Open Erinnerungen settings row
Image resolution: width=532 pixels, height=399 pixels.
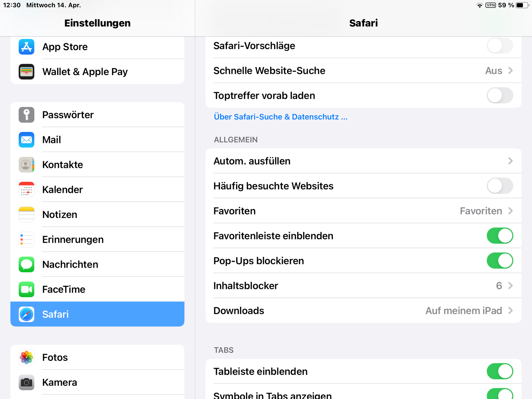pyautogui.click(x=97, y=239)
